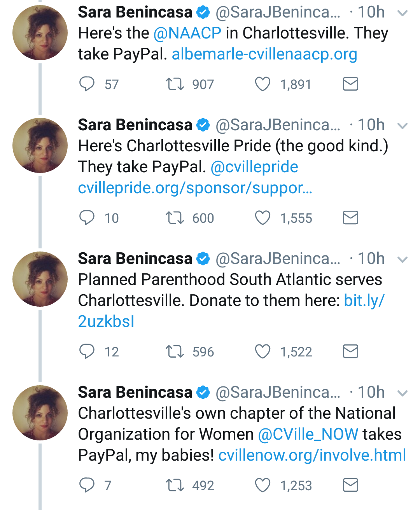Open the albemarle-cvillenaacp.org link
This screenshot has height=510, width=420.
coord(264,54)
